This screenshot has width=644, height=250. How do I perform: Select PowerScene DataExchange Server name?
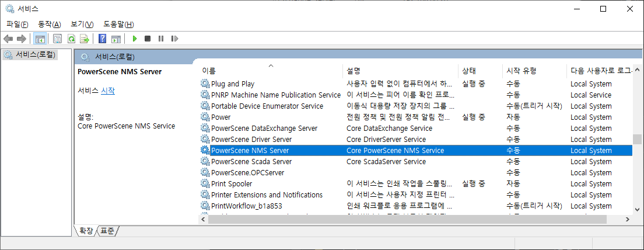(264, 129)
